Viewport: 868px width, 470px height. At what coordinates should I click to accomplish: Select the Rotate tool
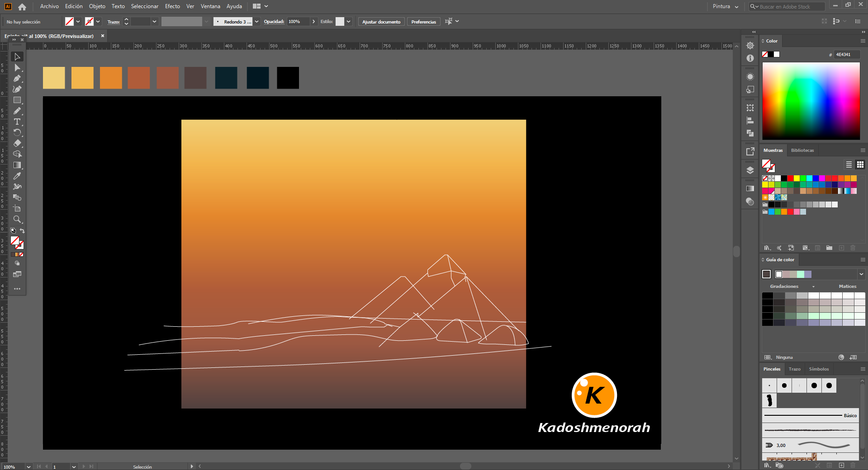(x=17, y=133)
